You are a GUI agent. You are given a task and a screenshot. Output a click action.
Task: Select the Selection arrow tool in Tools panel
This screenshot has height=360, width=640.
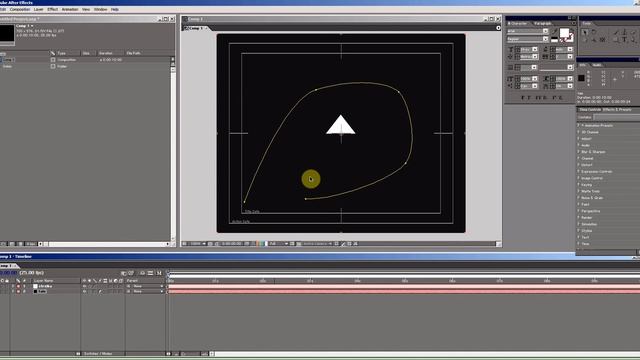(x=585, y=32)
